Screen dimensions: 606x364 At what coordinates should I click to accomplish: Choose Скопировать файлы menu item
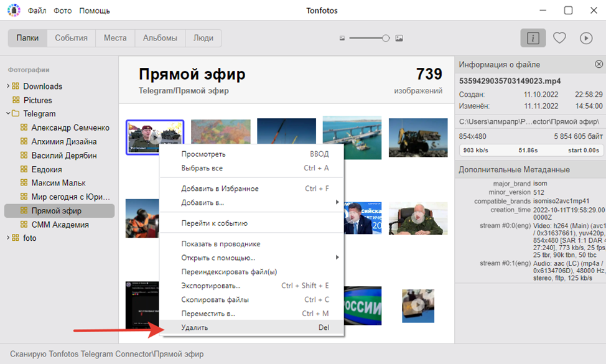coord(251,299)
